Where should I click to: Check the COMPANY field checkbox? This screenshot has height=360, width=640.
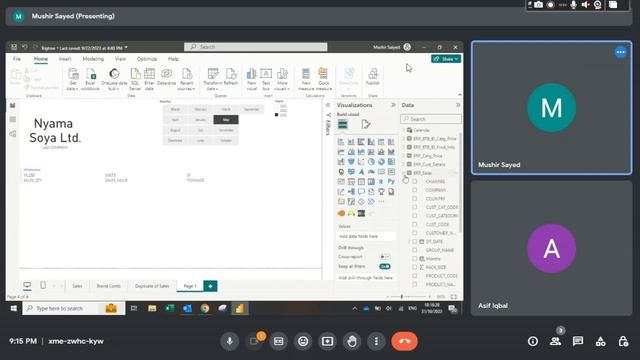[414, 190]
